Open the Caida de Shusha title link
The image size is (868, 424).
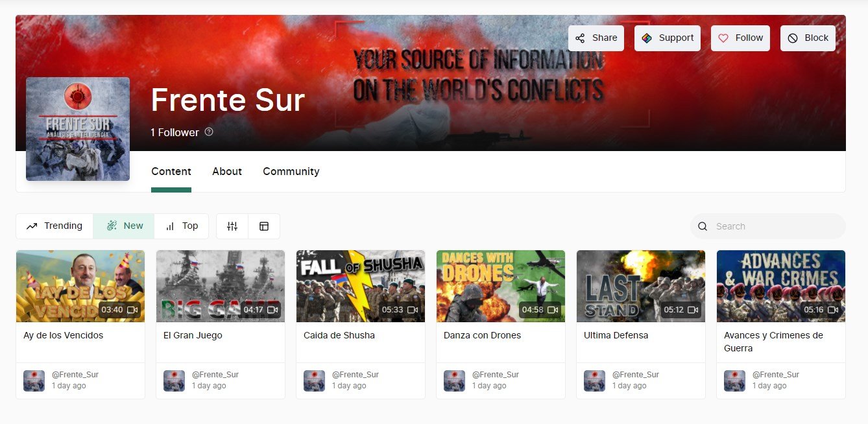click(x=339, y=335)
